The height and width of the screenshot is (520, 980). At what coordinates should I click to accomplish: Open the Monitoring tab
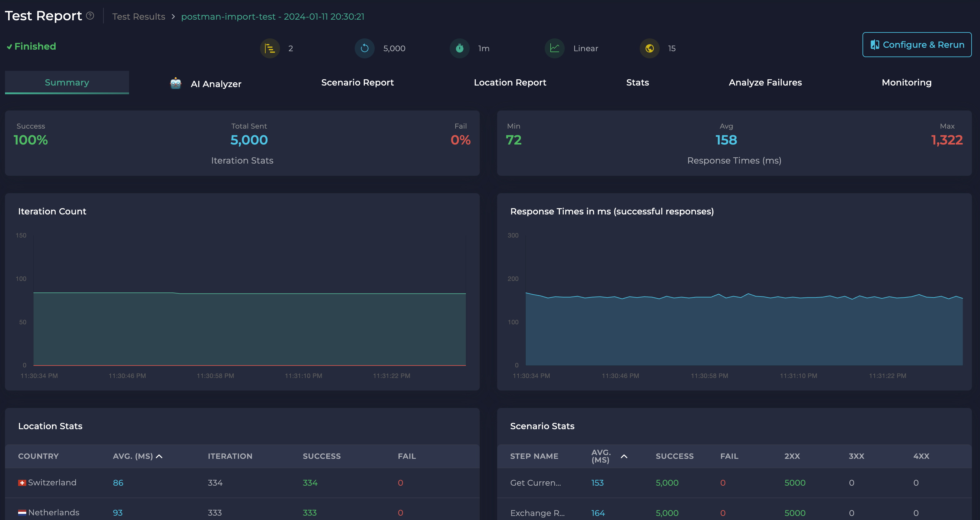(x=907, y=82)
